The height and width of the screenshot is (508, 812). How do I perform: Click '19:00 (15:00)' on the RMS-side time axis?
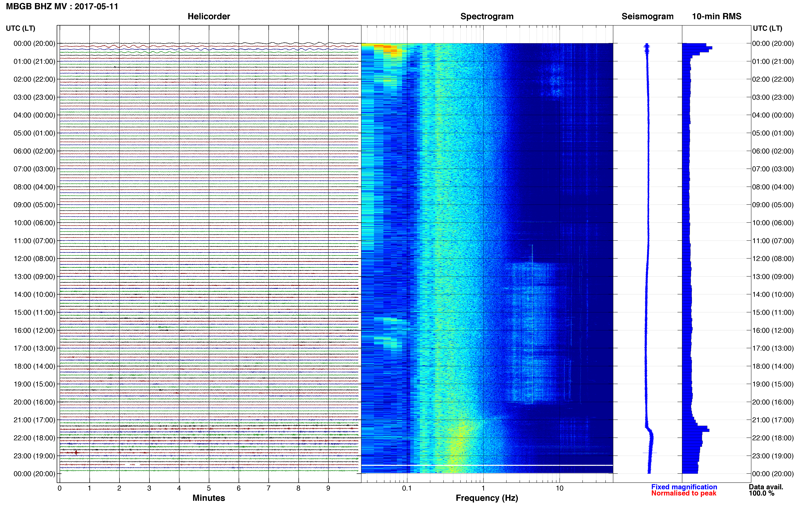(773, 384)
